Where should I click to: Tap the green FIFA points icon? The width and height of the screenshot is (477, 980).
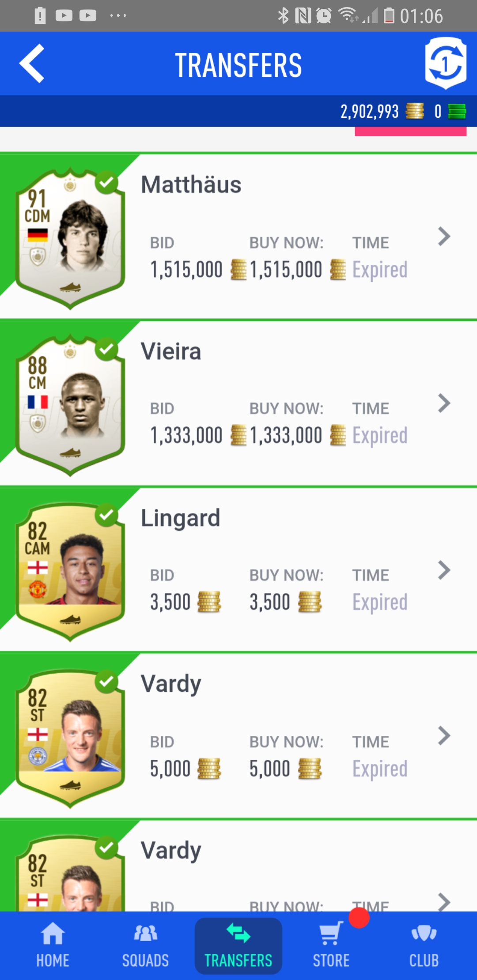click(x=457, y=111)
